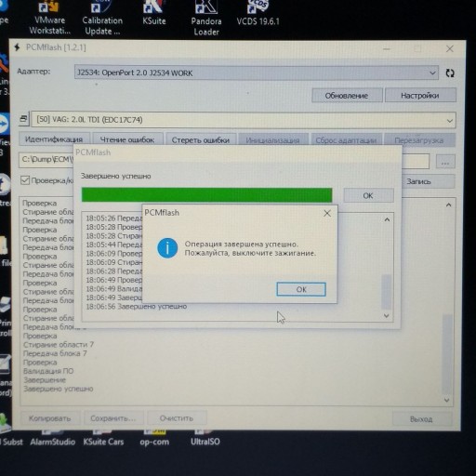Screen dimensions: 476x476
Task: Click Стереть ошибки button
Action: point(201,140)
